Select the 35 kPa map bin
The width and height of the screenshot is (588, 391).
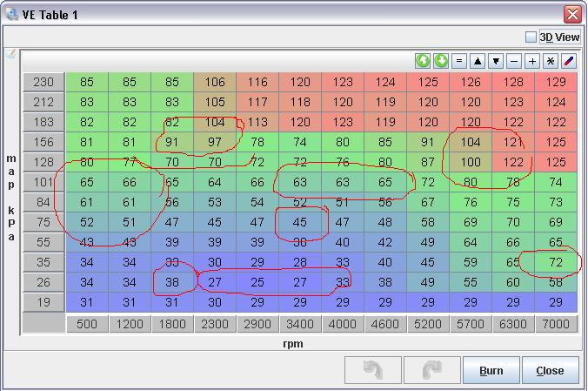43,262
